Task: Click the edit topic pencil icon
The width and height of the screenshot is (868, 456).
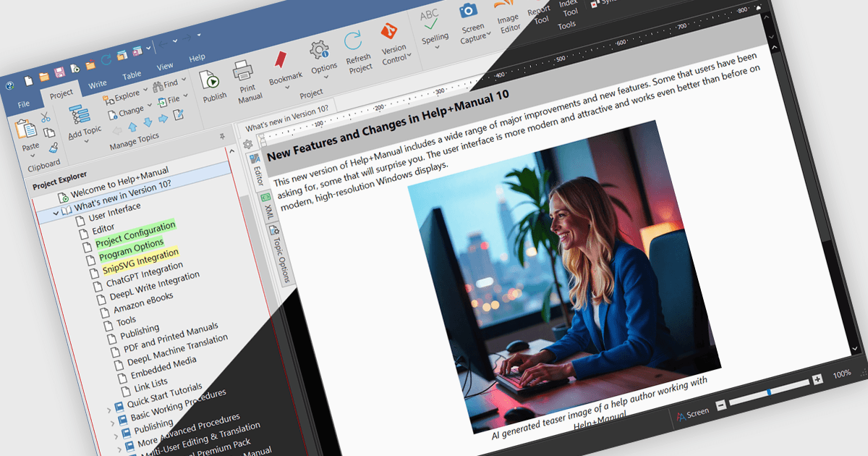Action: point(178,114)
